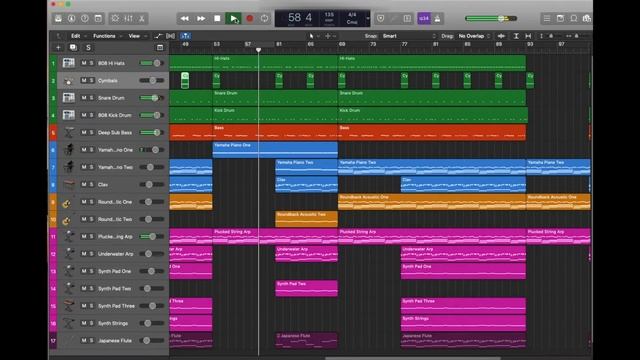Click the Vertical Auto Zoom button

coord(516,36)
